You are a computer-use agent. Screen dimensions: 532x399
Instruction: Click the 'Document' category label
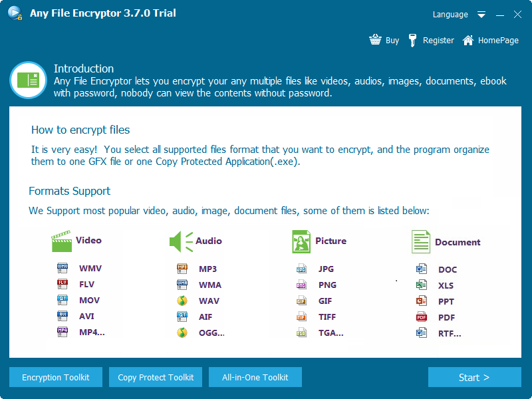coord(458,242)
